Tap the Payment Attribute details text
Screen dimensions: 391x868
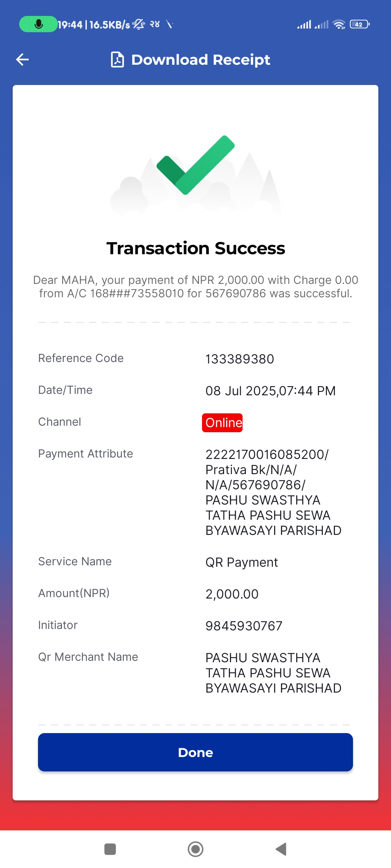tap(273, 493)
